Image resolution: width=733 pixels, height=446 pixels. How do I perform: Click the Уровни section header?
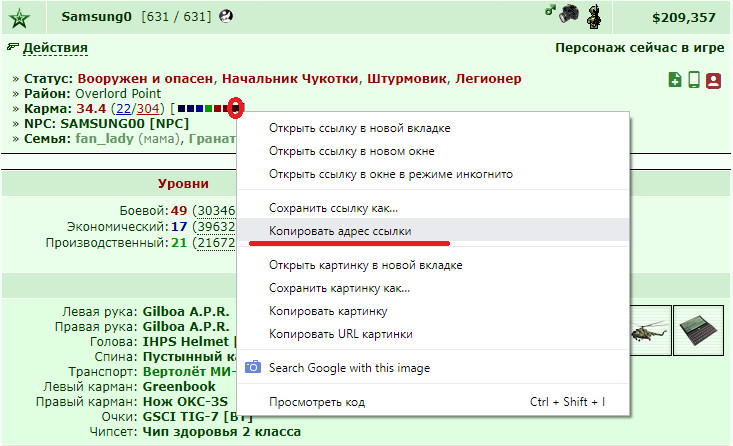pyautogui.click(x=183, y=183)
